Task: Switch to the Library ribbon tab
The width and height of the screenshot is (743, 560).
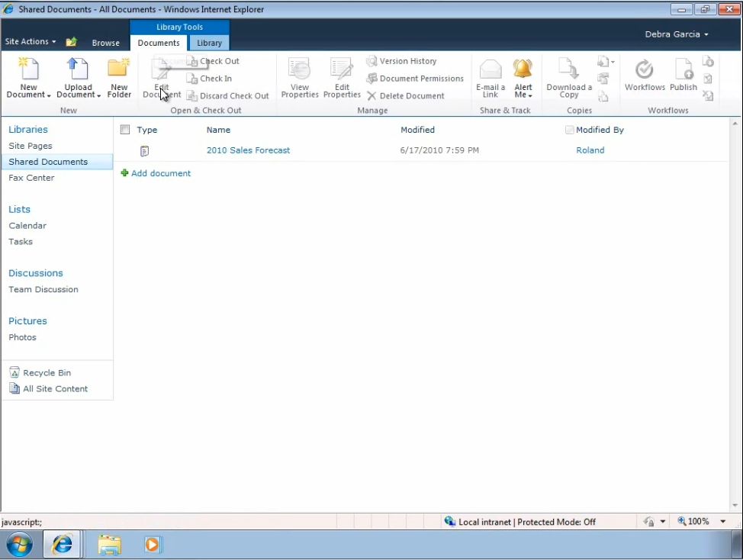Action: 209,43
